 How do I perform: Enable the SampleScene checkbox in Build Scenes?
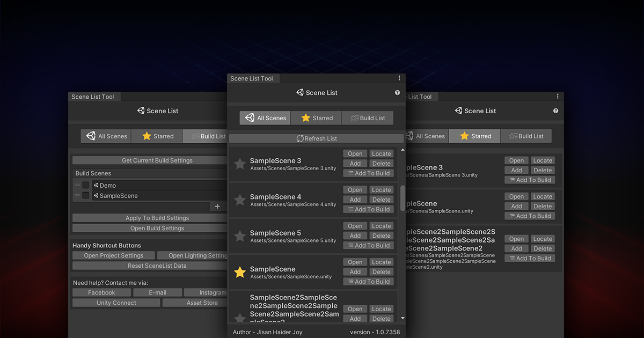pos(86,195)
